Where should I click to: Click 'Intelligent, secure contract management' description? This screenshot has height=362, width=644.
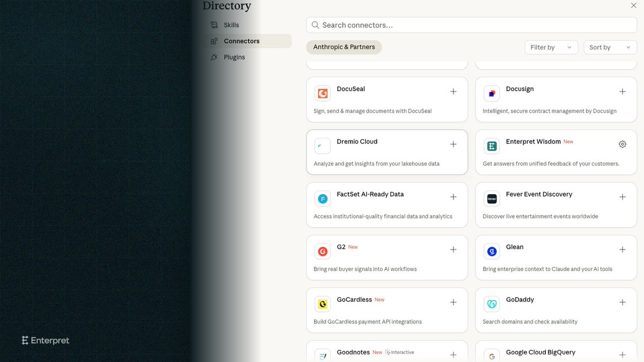(550, 111)
